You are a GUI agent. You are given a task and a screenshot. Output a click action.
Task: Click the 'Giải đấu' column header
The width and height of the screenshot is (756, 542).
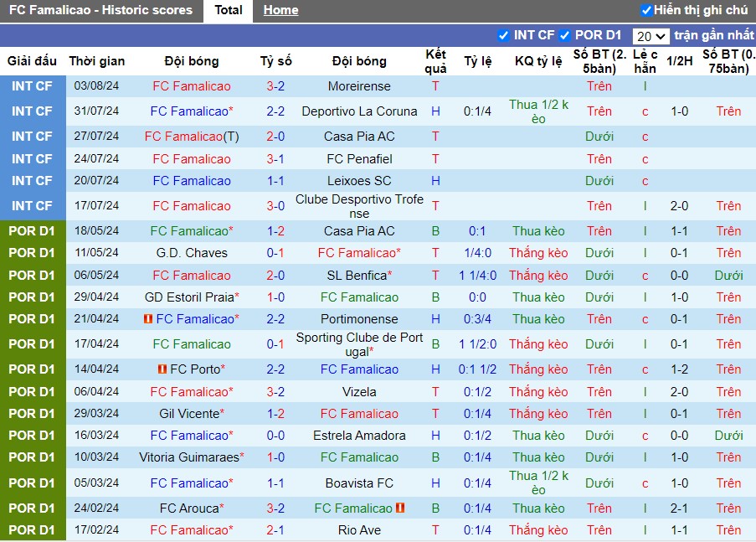[32, 61]
